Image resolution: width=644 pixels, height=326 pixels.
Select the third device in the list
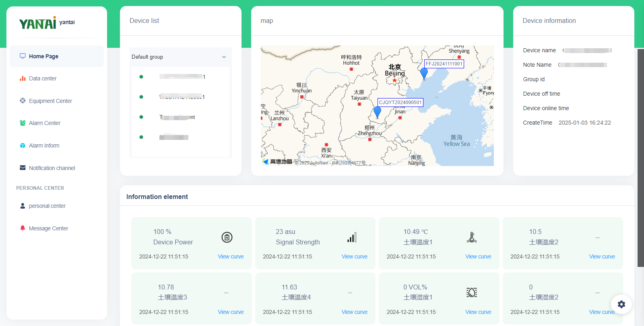[180, 117]
